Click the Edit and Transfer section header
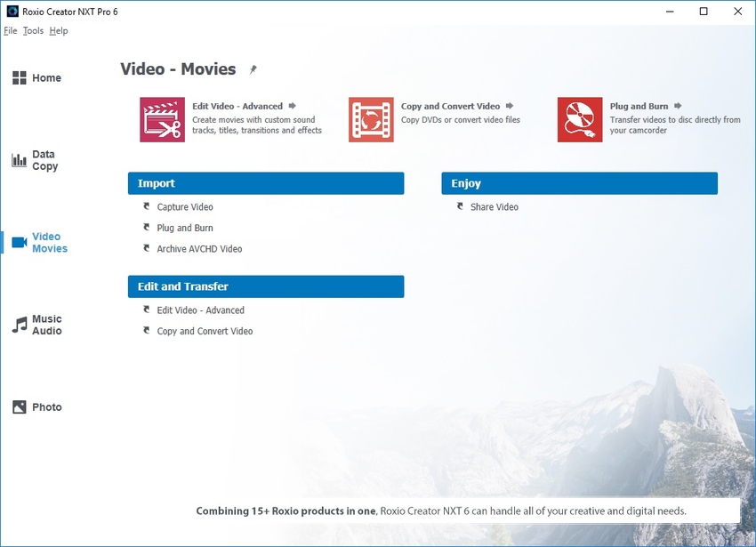This screenshot has width=756, height=547. [266, 286]
